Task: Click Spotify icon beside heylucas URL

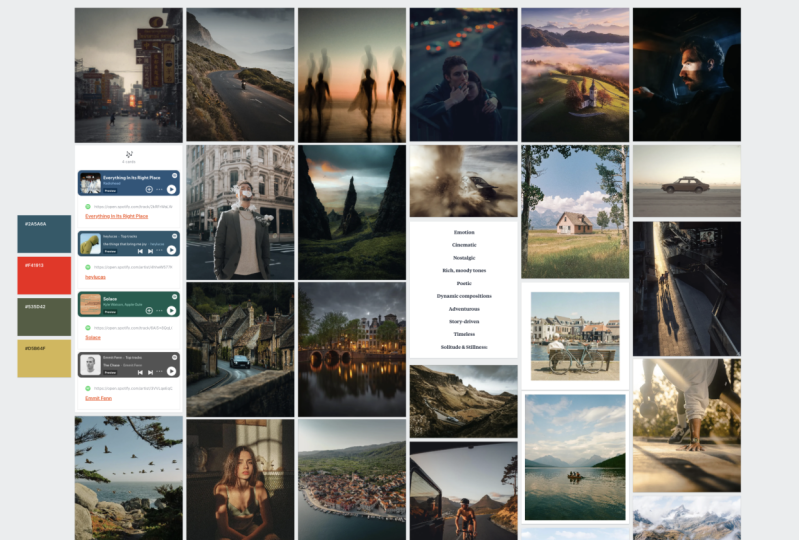Action: 88,267
